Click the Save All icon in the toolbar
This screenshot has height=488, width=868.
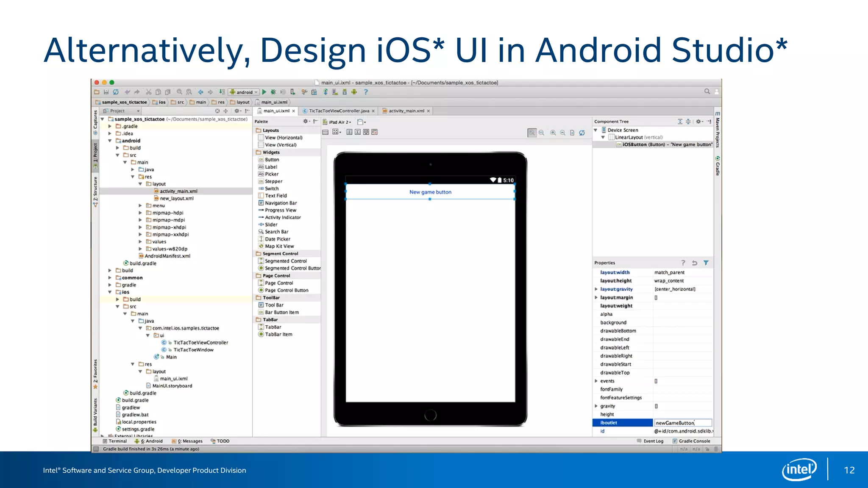pyautogui.click(x=106, y=92)
